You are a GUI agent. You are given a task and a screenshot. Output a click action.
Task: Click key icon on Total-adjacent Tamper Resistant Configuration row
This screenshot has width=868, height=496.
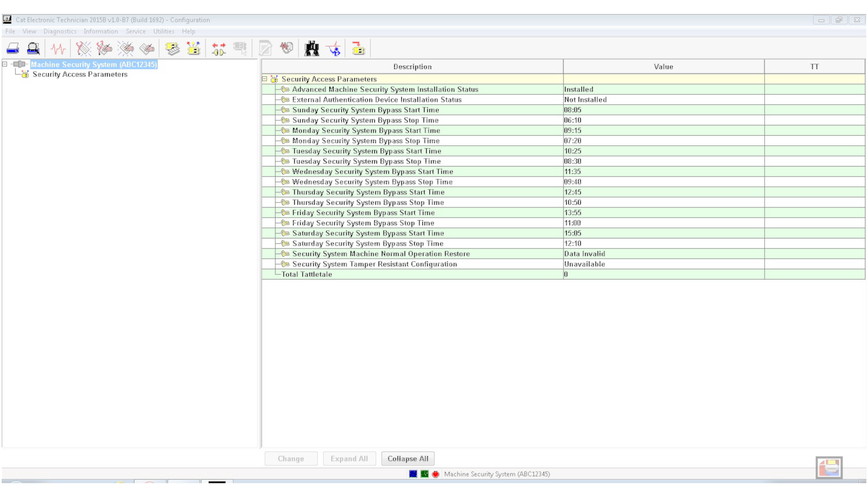pos(285,264)
